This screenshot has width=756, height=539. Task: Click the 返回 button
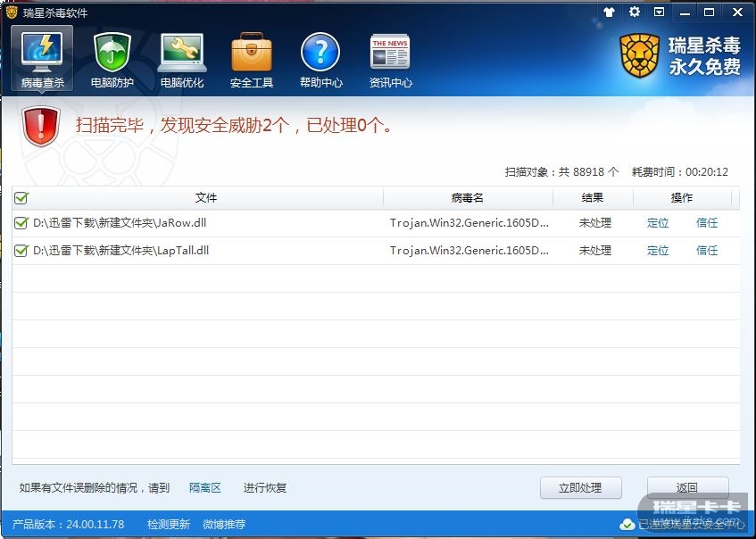(687, 488)
